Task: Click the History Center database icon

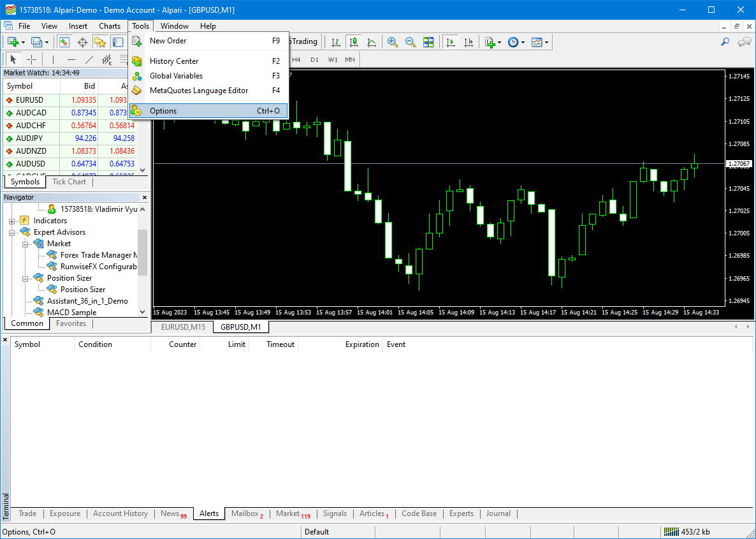Action: (138, 61)
